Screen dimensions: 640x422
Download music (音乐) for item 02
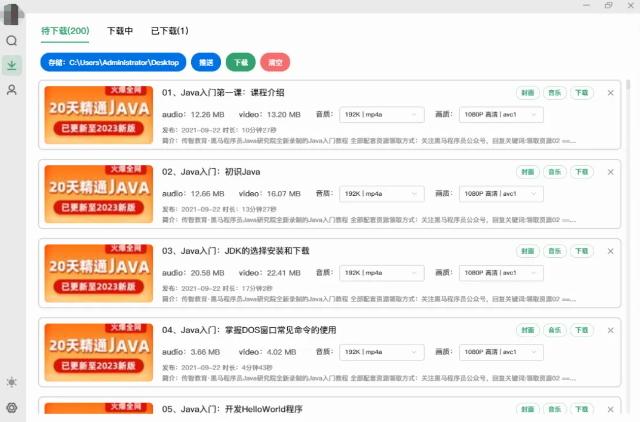coord(555,172)
